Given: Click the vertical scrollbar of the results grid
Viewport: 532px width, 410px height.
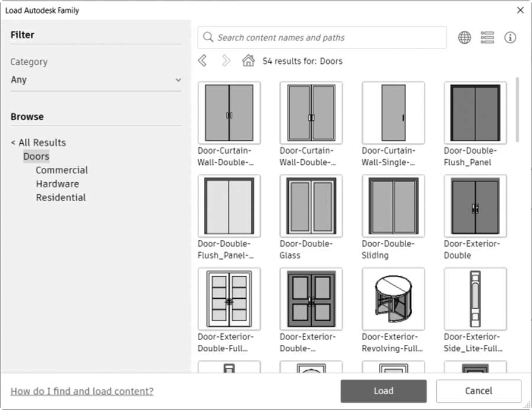Looking at the screenshot, I should pos(517,109).
